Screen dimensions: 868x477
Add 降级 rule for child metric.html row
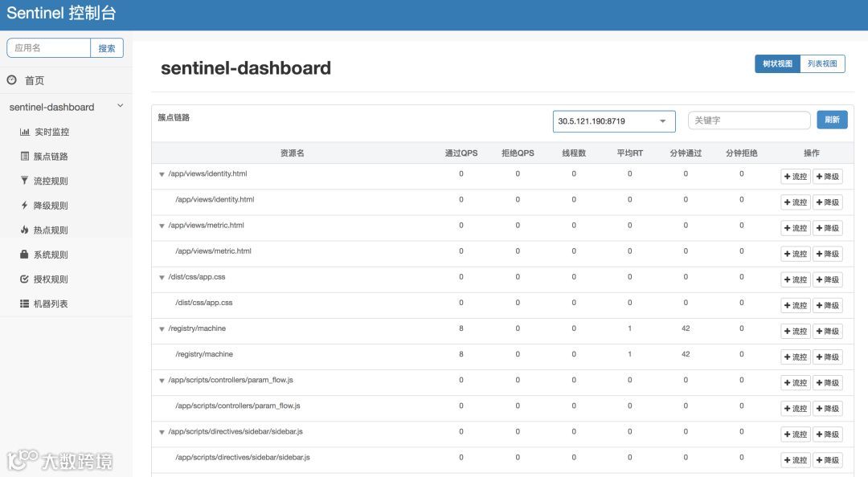pyautogui.click(x=828, y=254)
